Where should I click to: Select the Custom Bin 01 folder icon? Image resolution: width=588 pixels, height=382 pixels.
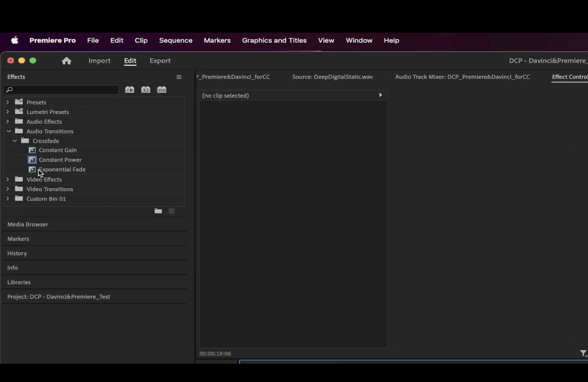[x=19, y=199]
